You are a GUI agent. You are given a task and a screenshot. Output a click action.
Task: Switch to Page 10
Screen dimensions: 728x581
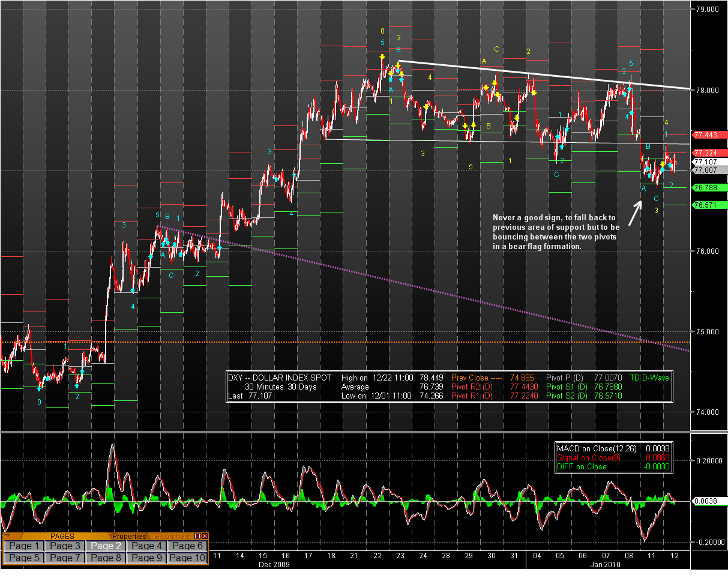click(x=187, y=558)
